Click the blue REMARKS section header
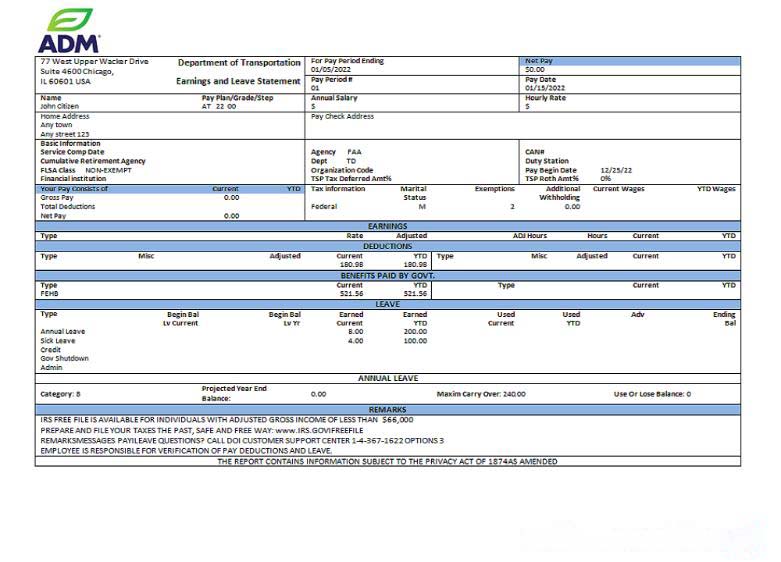The width and height of the screenshot is (781, 562). pos(387,410)
